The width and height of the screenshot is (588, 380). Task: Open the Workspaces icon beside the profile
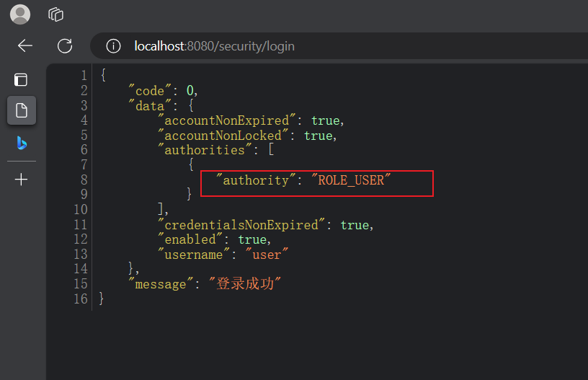point(55,14)
